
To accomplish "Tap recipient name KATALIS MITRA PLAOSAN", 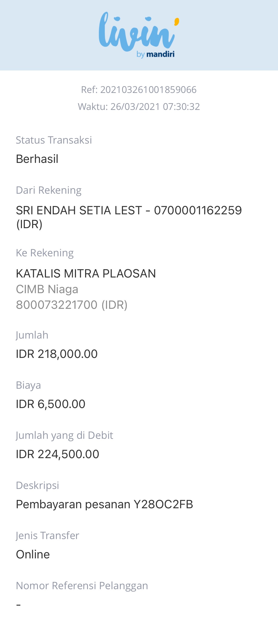I will coord(86,274).
